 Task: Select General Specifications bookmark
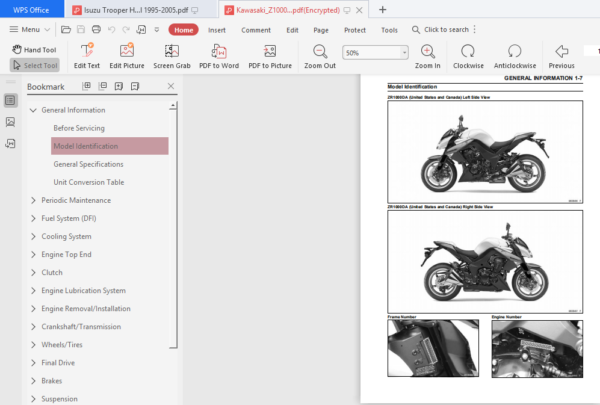point(88,164)
